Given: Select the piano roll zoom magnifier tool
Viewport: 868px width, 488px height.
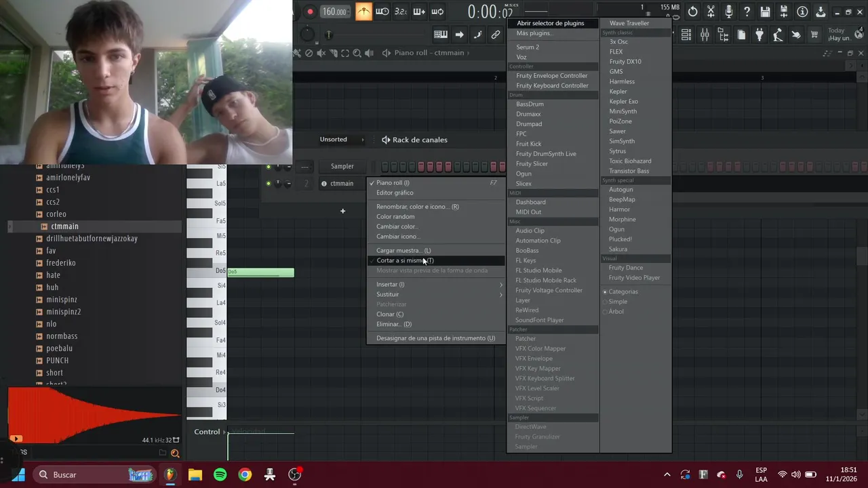Looking at the screenshot, I should (x=357, y=53).
